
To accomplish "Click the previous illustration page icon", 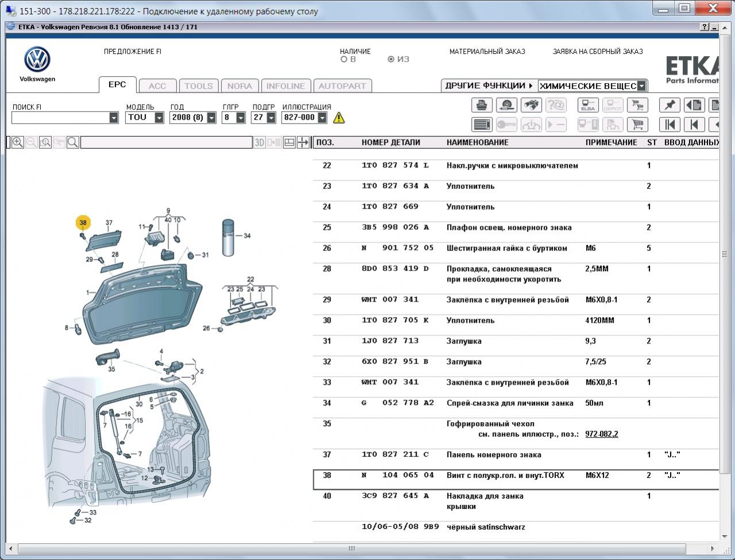I will (695, 105).
